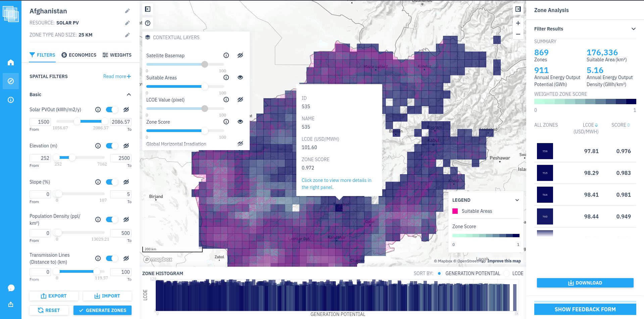The height and width of the screenshot is (319, 644).
Task: Open the home icon in left sidebar
Action: pos(11,62)
